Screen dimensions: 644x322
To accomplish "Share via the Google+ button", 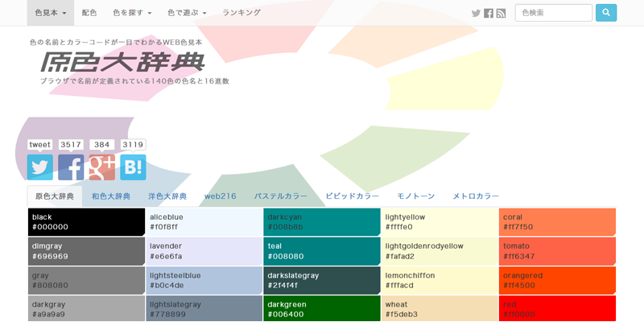I will tap(102, 167).
